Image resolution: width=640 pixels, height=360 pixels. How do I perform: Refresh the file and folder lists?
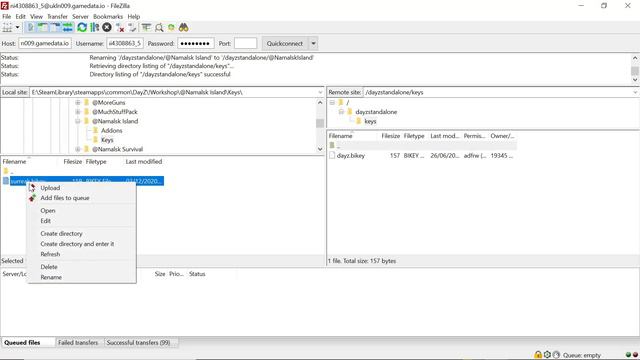point(82,27)
